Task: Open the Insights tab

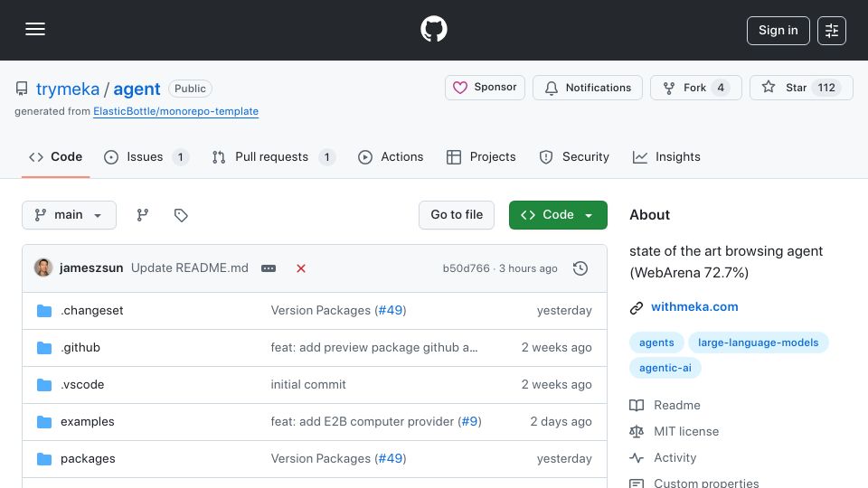Action: (x=666, y=157)
